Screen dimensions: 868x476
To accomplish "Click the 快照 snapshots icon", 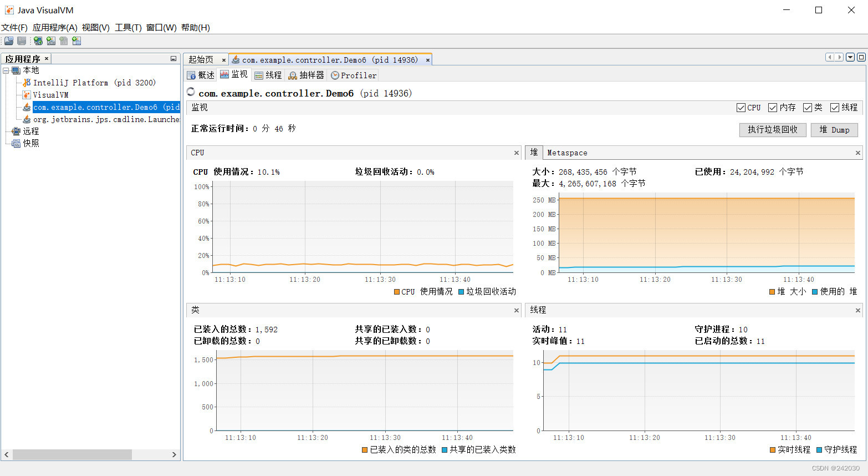I will [16, 143].
